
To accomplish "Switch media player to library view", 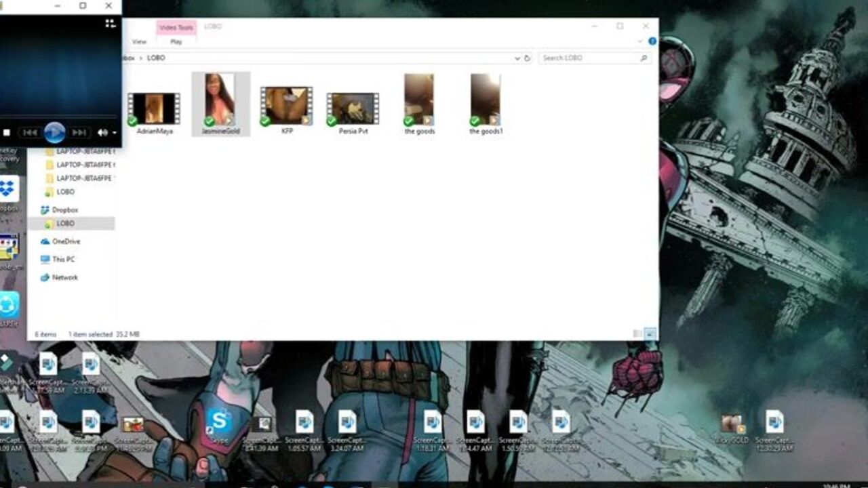I will 110,24.
